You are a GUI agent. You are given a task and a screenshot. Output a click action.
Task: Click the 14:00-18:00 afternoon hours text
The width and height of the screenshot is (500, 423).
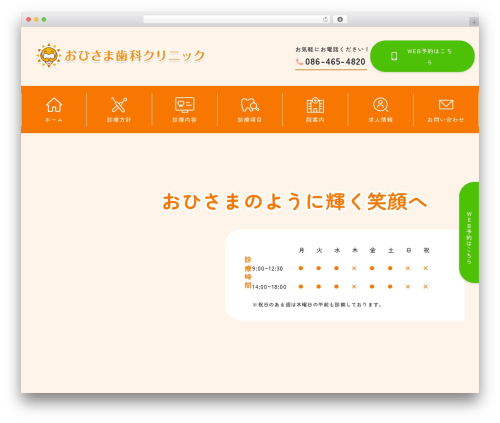269,287
